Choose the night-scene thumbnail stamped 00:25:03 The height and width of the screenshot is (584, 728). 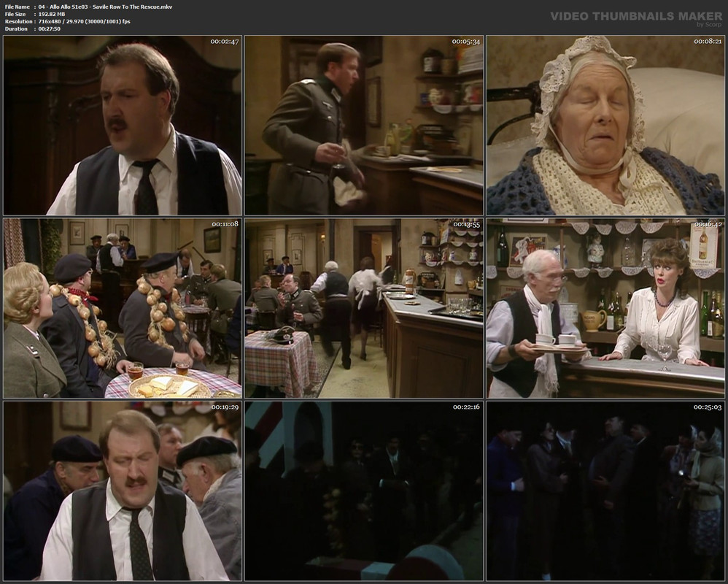tap(605, 491)
